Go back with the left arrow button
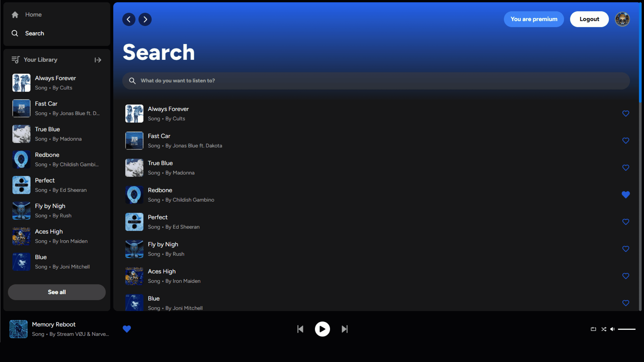 [129, 19]
